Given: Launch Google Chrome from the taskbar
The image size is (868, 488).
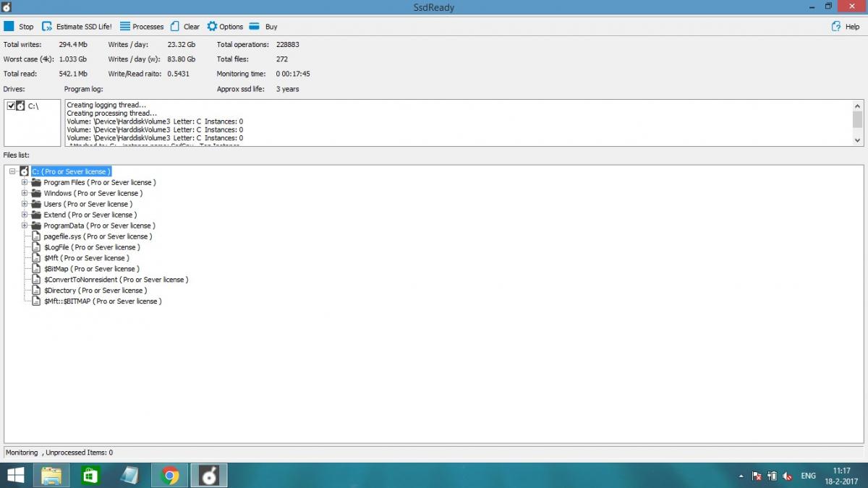Looking at the screenshot, I should 170,475.
